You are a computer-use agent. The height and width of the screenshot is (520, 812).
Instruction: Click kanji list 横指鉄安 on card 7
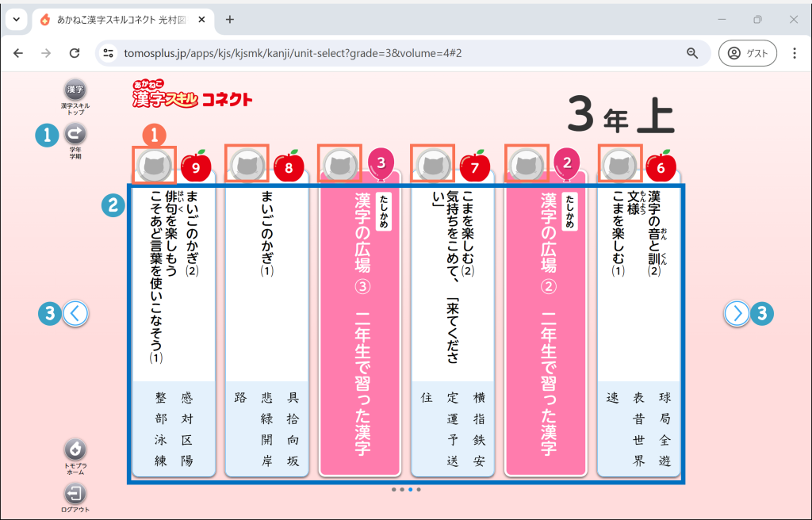coord(479,430)
